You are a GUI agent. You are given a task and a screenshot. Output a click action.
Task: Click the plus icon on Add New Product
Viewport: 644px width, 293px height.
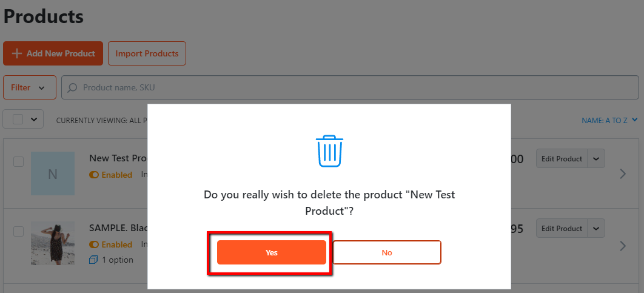(x=16, y=53)
